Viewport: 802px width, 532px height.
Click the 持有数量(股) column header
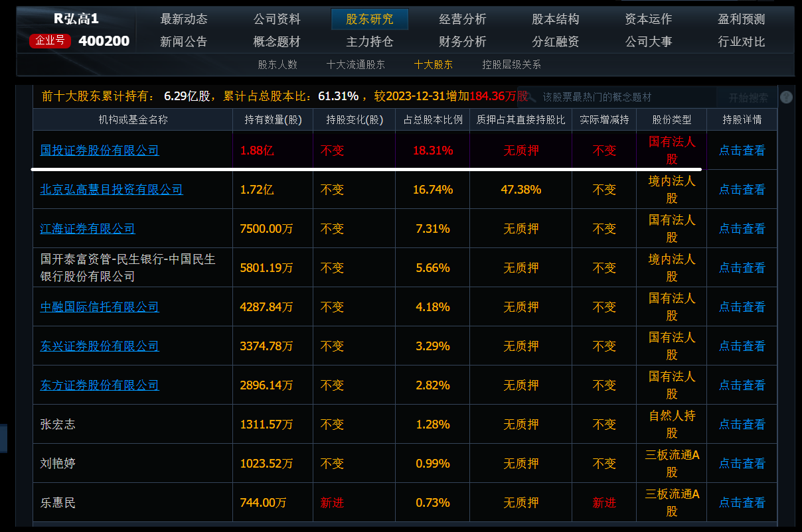(x=273, y=120)
